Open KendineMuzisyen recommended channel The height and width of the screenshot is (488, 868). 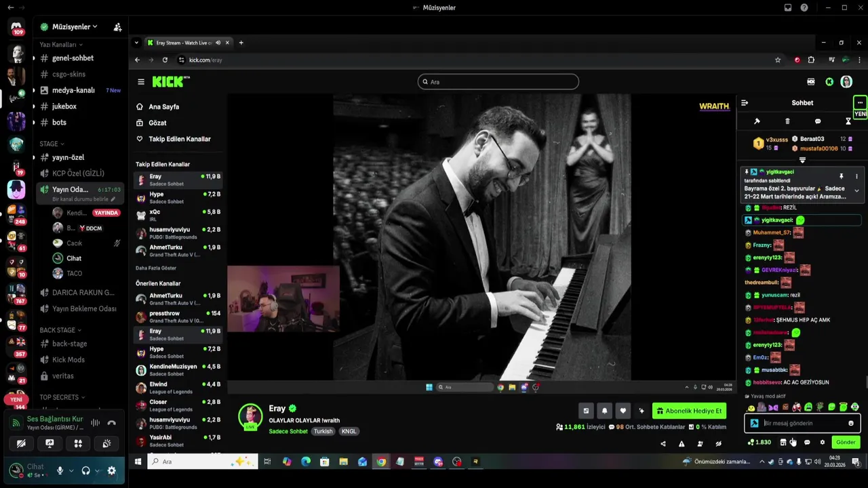[x=178, y=370]
